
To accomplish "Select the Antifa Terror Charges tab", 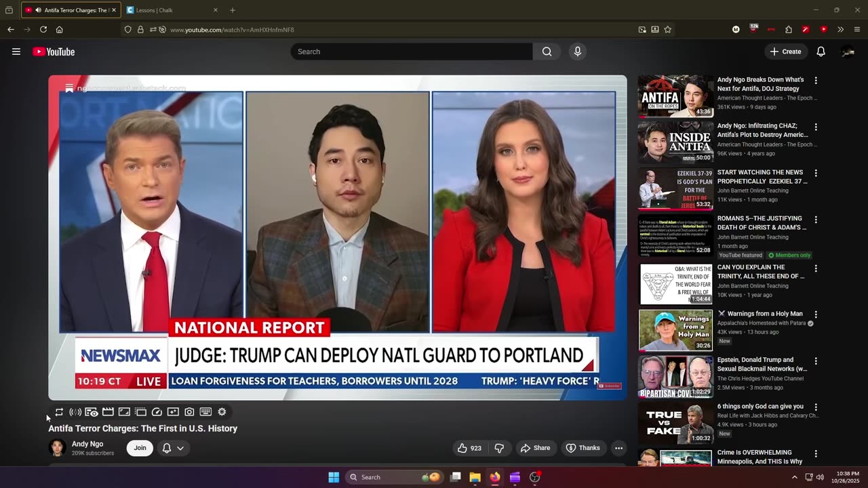I will tap(71, 10).
